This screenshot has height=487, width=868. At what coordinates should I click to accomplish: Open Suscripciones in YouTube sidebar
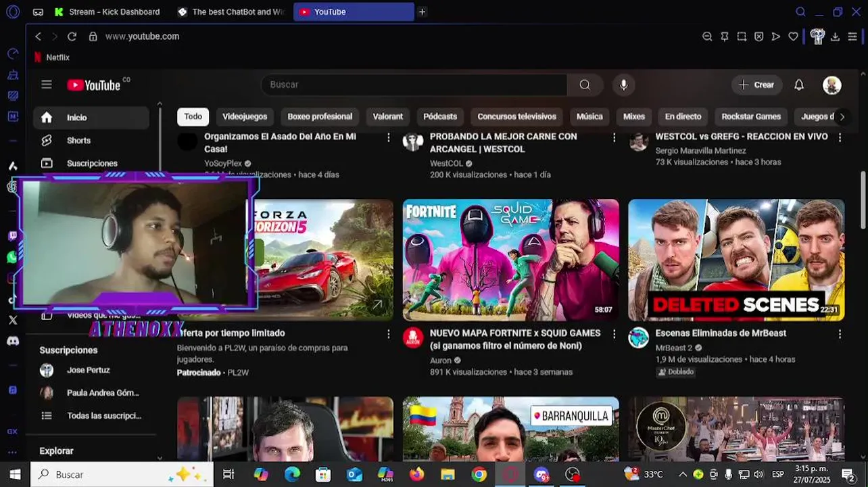pos(91,164)
